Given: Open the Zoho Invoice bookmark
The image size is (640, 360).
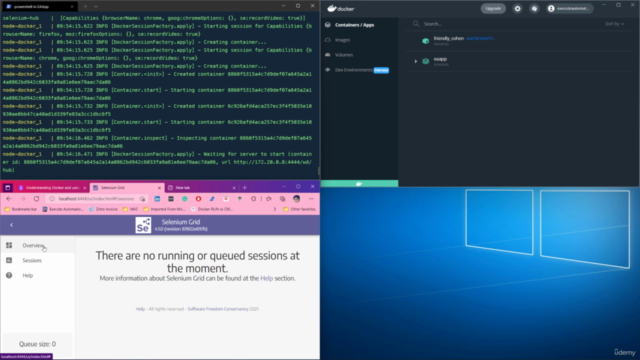Looking at the screenshot, I should (x=103, y=209).
